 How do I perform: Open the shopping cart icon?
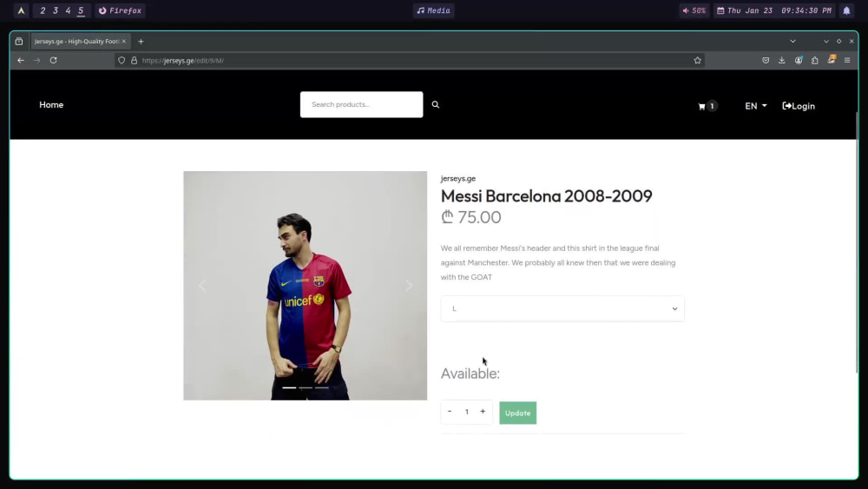coord(702,106)
